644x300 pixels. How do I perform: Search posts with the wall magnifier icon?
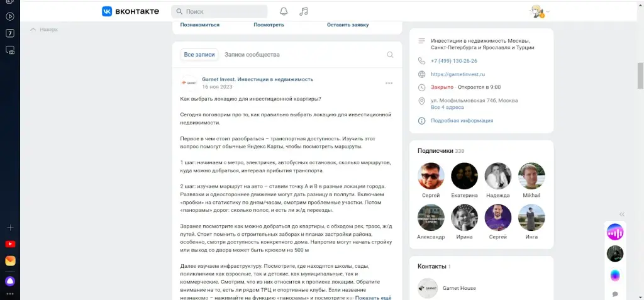[390, 55]
